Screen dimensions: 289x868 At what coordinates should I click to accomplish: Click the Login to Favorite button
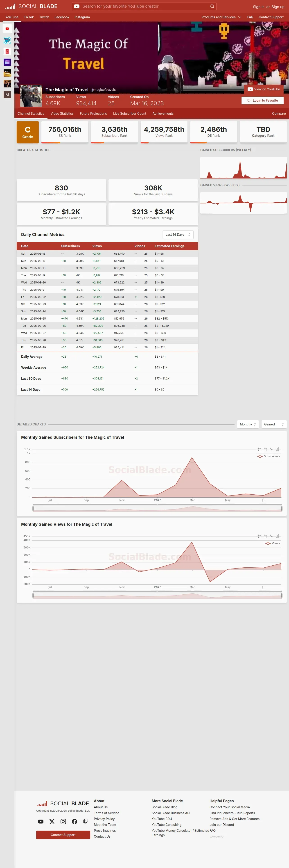point(262,101)
